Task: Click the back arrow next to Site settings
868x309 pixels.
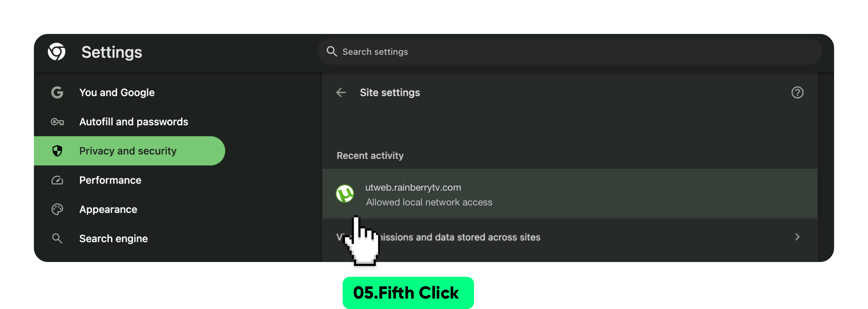Action: coord(341,92)
